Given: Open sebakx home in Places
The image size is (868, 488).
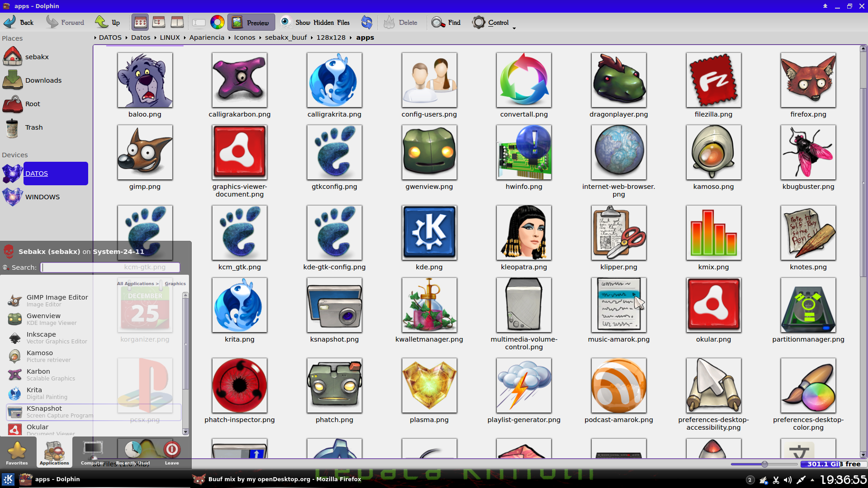Looking at the screenshot, I should [45, 57].
